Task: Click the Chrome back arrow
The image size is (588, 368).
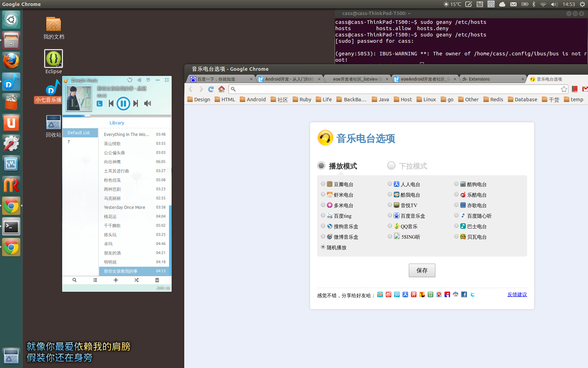Action: 191,89
